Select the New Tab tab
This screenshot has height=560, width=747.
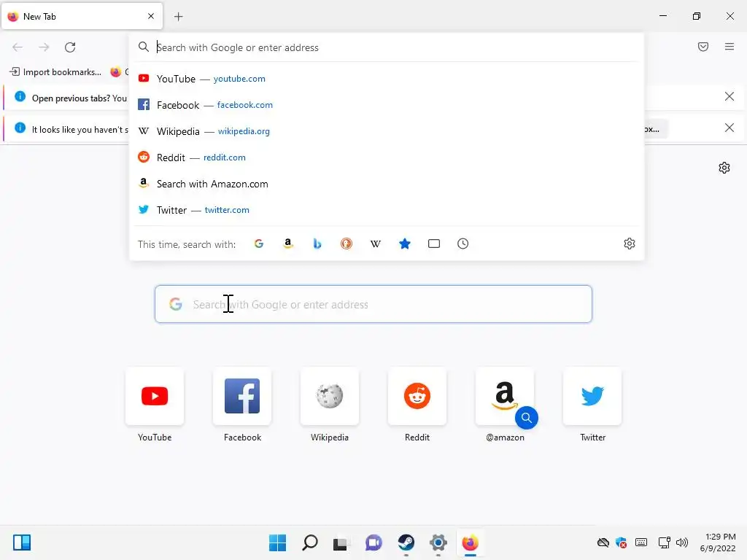click(x=82, y=16)
